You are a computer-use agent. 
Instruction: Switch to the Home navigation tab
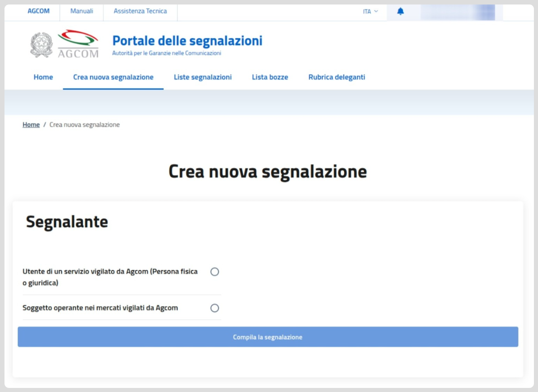click(x=43, y=77)
